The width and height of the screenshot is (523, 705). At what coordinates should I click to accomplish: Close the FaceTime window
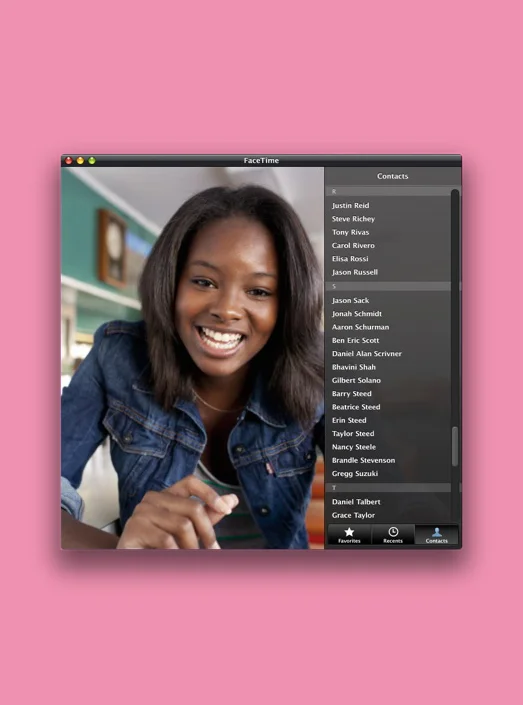pos(69,161)
